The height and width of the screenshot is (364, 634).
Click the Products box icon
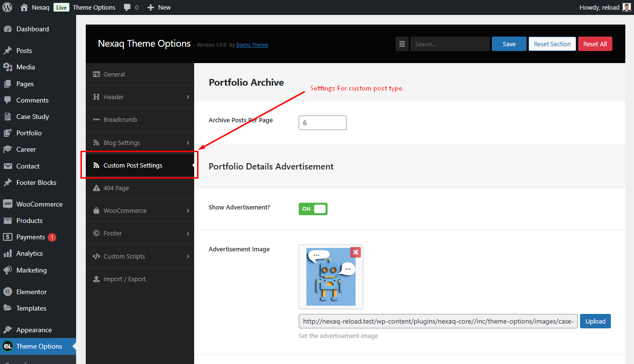point(8,221)
